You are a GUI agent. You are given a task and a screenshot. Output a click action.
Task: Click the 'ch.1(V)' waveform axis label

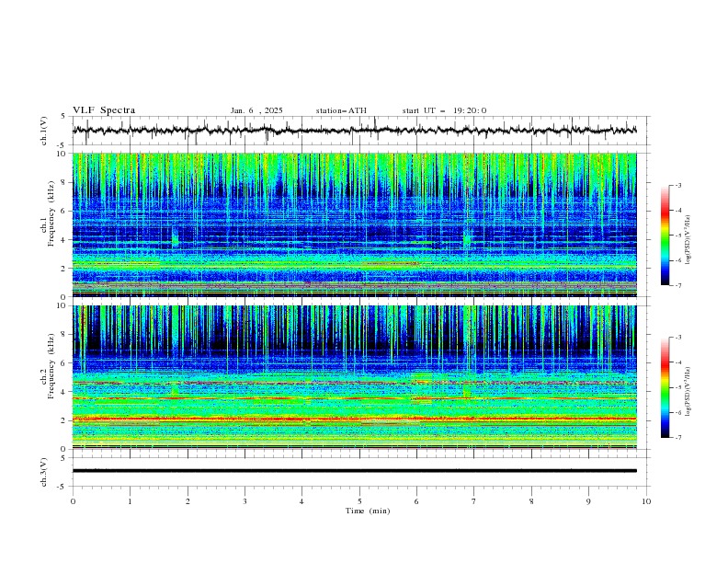(x=44, y=131)
